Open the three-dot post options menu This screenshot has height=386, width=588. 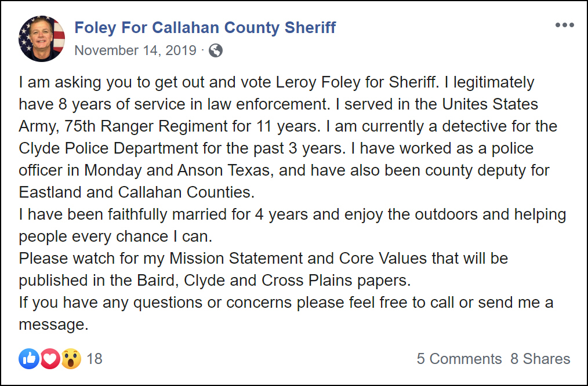click(x=564, y=26)
